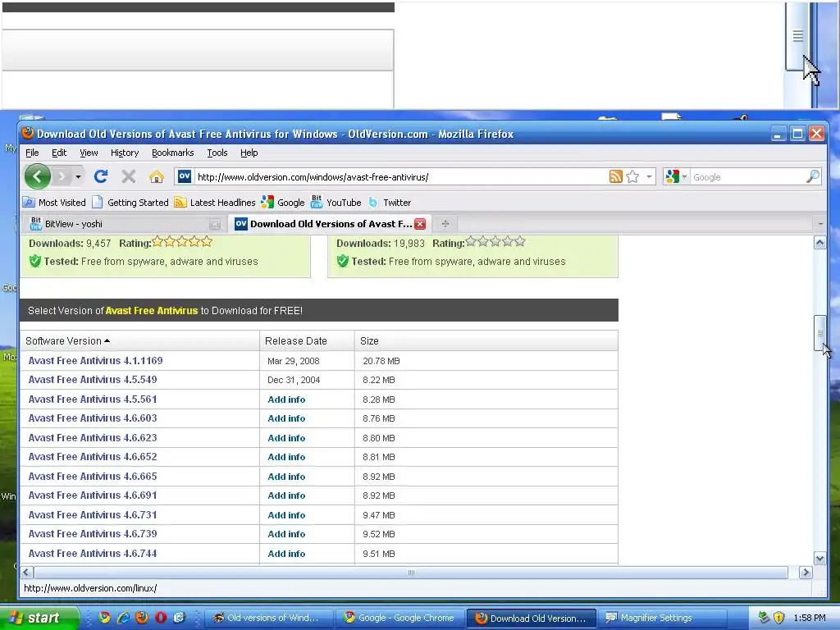Click the vertical scrollbar down arrow
The image size is (840, 630).
819,558
